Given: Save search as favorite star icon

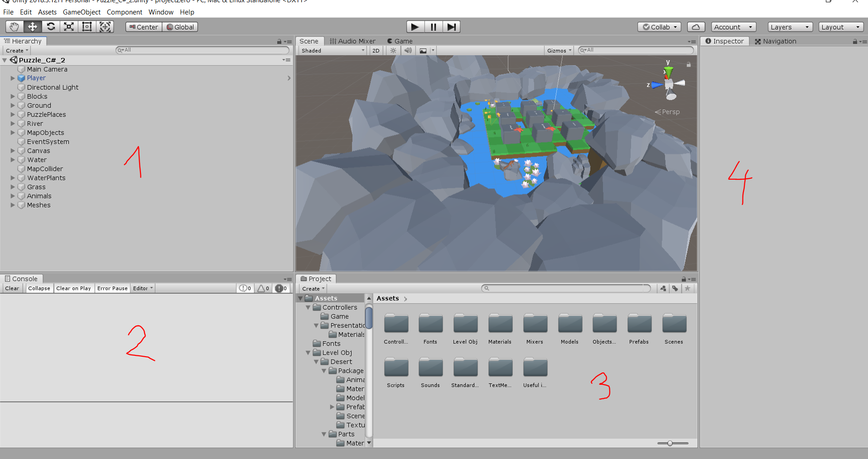Looking at the screenshot, I should pyautogui.click(x=687, y=288).
